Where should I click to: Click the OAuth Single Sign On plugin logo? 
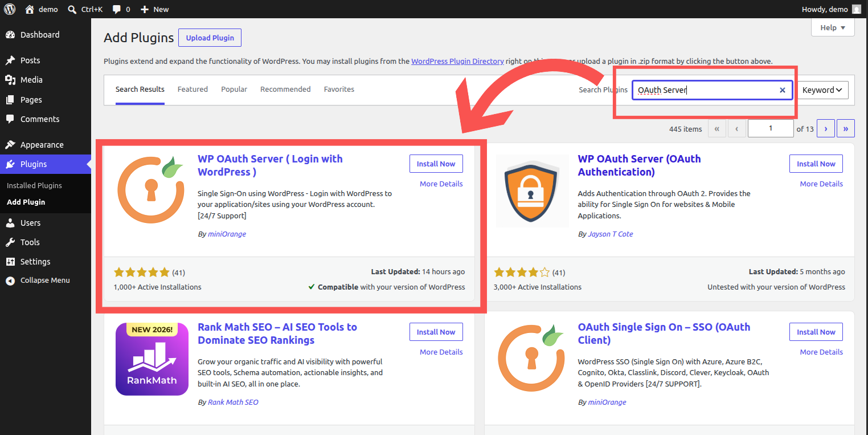point(532,359)
